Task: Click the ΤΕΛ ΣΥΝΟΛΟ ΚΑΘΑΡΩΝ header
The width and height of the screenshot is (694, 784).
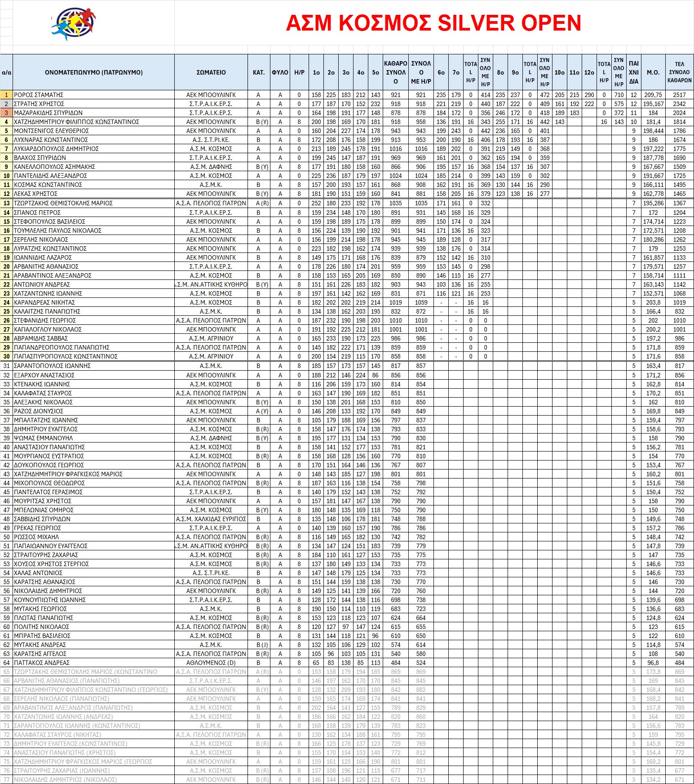Action: coord(679,72)
